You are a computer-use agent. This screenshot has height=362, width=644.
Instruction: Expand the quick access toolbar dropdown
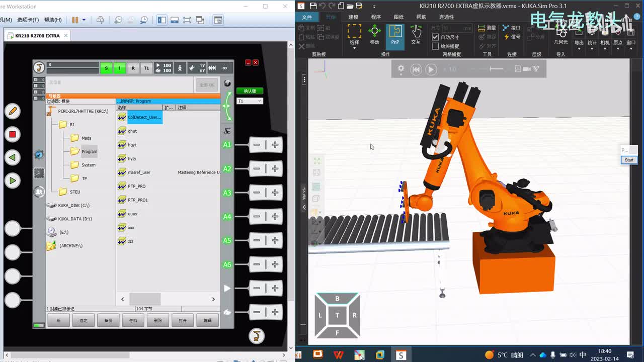tap(374, 7)
